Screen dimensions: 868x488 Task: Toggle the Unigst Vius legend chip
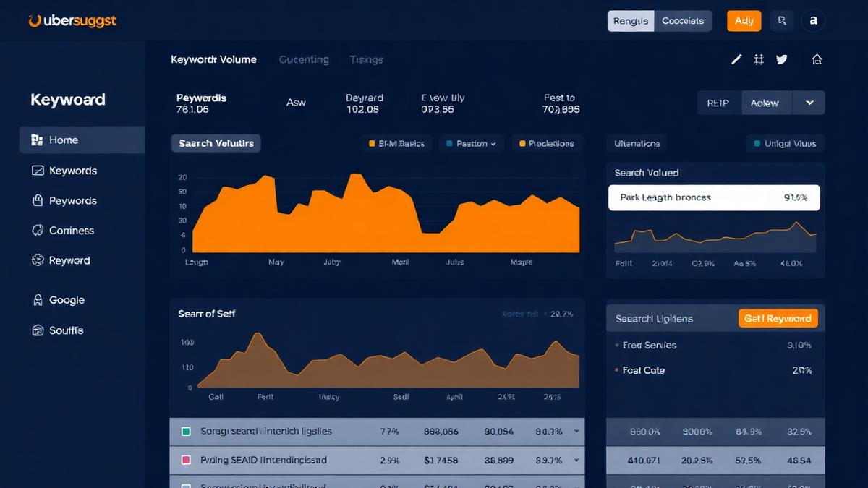(x=786, y=143)
